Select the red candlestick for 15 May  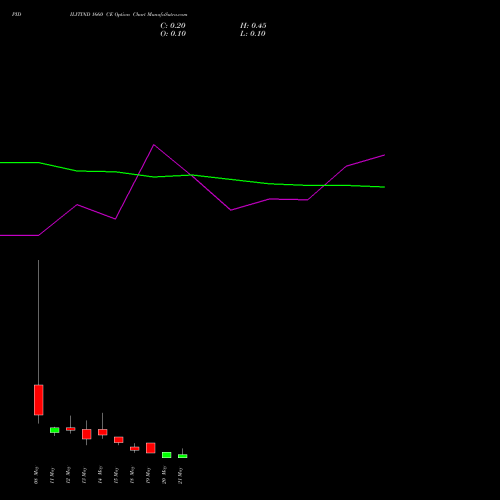click(x=119, y=440)
